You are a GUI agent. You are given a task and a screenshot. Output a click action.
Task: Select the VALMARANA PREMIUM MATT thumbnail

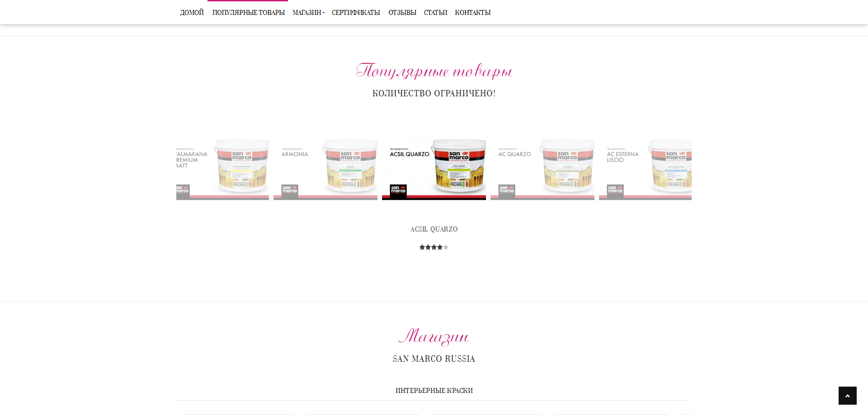coord(222,165)
